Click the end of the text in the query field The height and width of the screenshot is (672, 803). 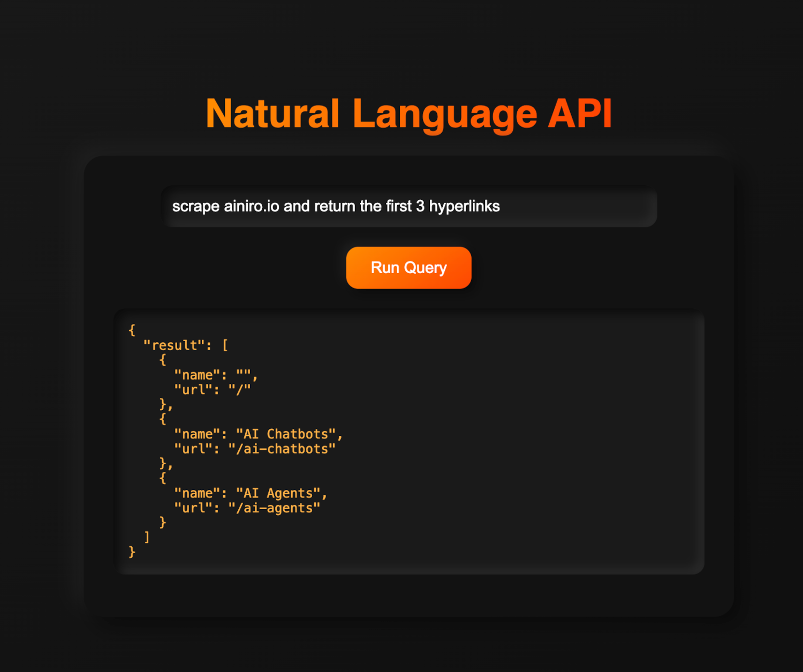500,206
